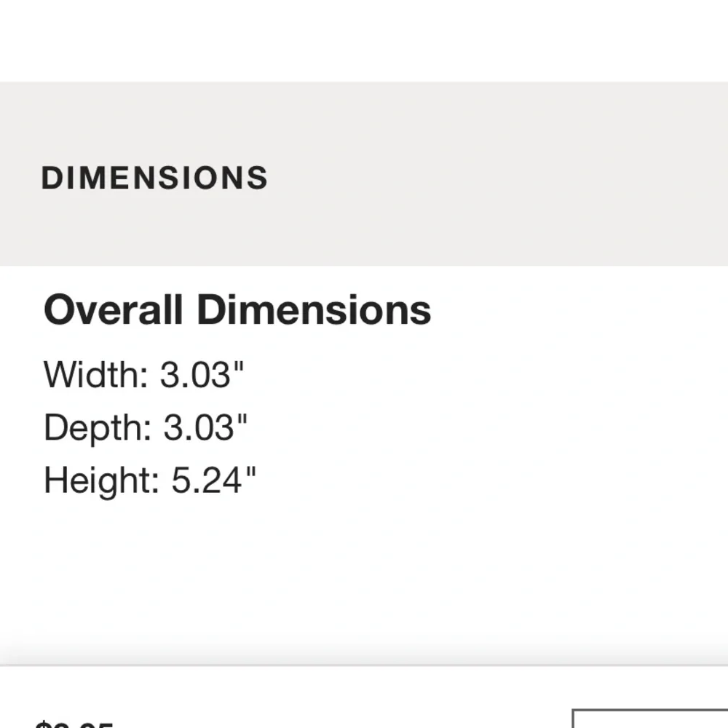
Task: Click the Width: 3.03" line
Action: (143, 374)
